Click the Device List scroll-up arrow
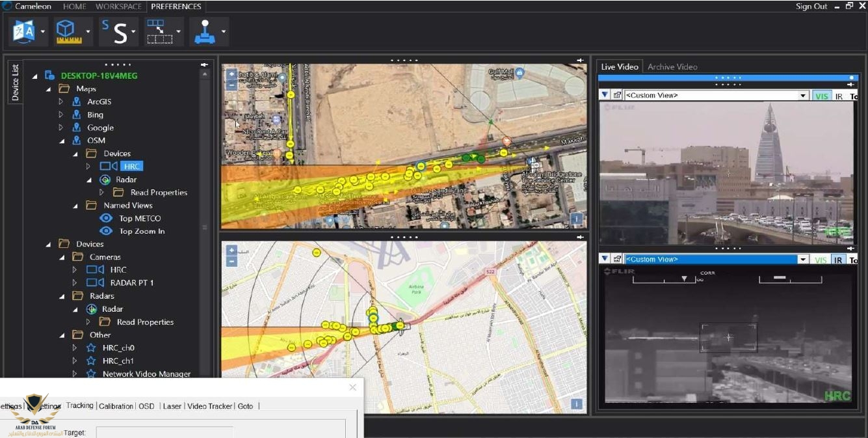The image size is (868, 438). [205, 75]
